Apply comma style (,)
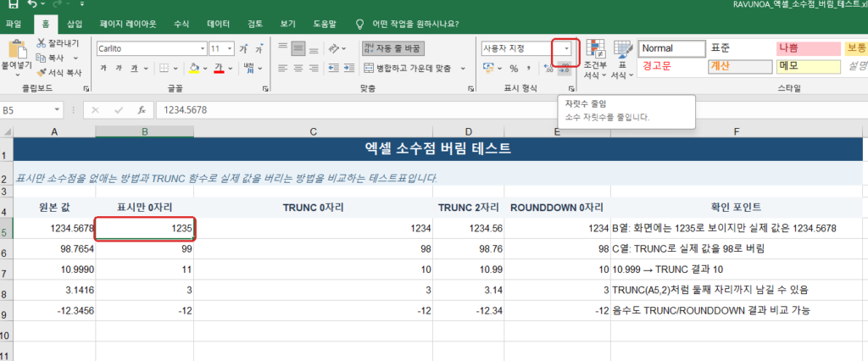868x361 pixels. point(529,68)
